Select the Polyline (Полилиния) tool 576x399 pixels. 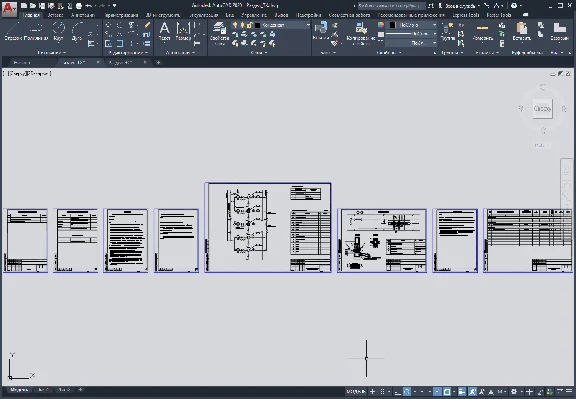[x=36, y=31]
